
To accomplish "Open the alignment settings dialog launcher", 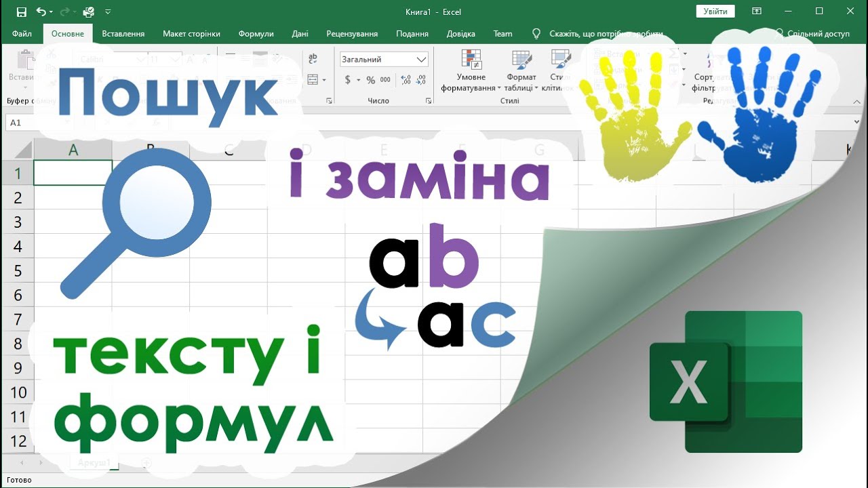I will [x=329, y=101].
